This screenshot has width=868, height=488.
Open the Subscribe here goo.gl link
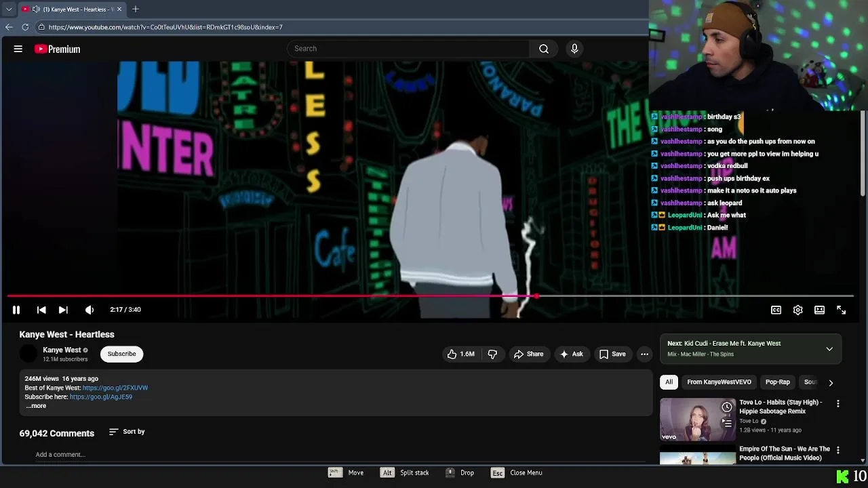[101, 397]
